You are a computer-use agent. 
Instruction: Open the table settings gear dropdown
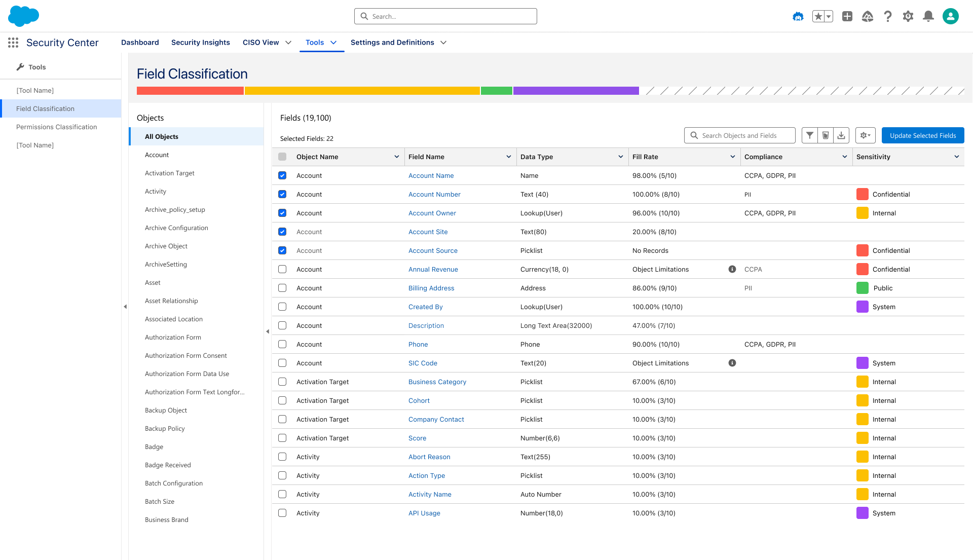click(865, 135)
